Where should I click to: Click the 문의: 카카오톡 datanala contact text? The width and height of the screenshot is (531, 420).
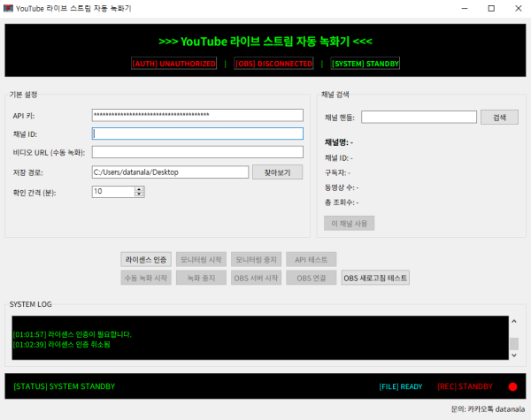click(488, 409)
